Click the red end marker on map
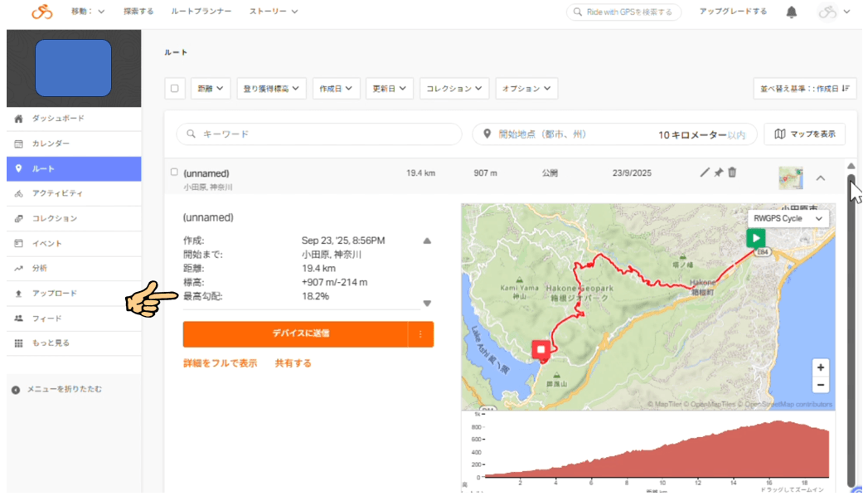 [x=542, y=350]
